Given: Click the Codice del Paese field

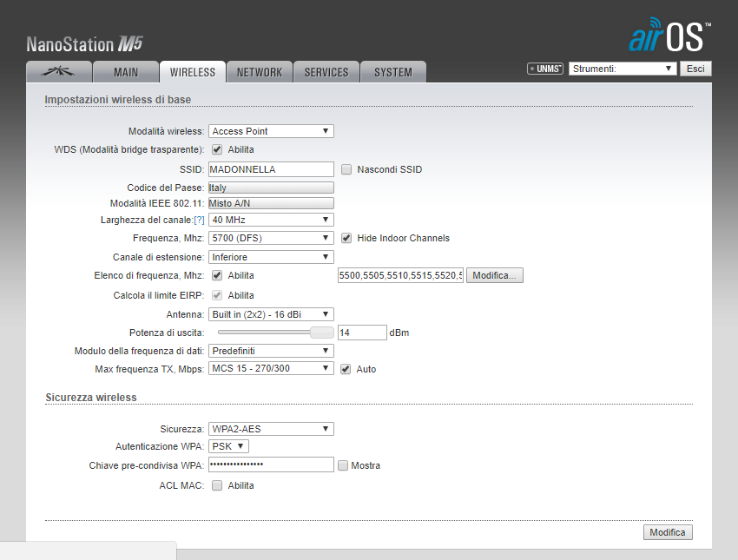Looking at the screenshot, I should [271, 188].
